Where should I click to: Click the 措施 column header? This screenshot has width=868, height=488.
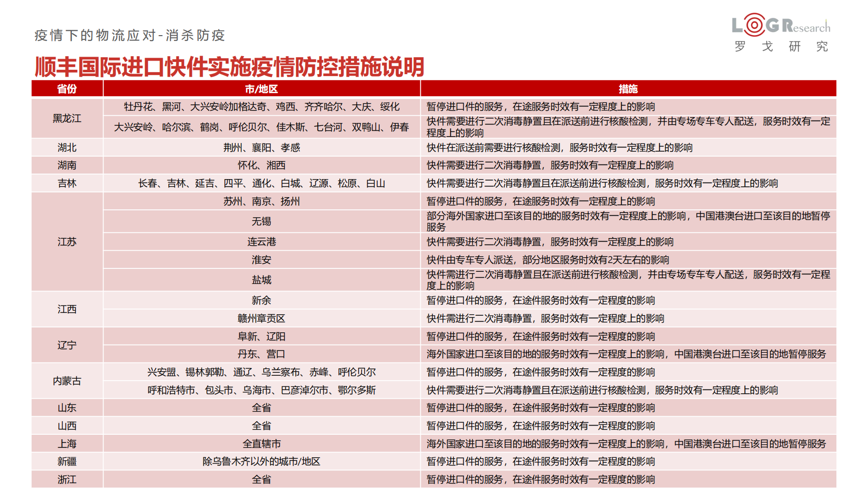coord(628,89)
